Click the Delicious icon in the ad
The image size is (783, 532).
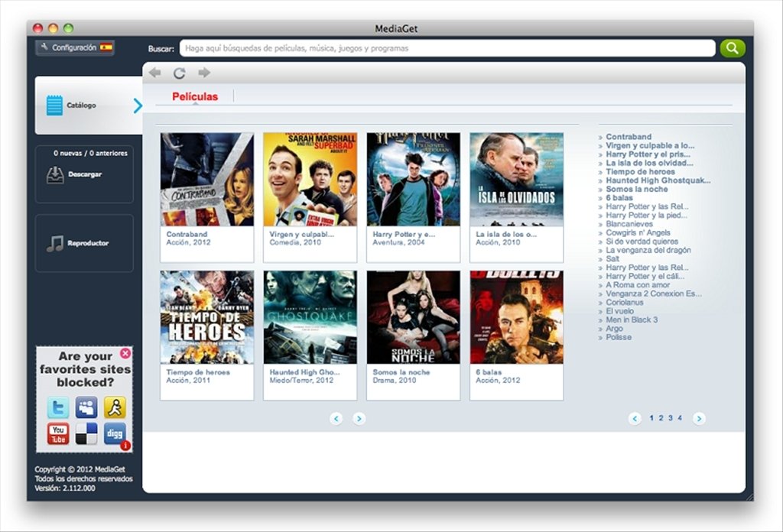click(86, 433)
